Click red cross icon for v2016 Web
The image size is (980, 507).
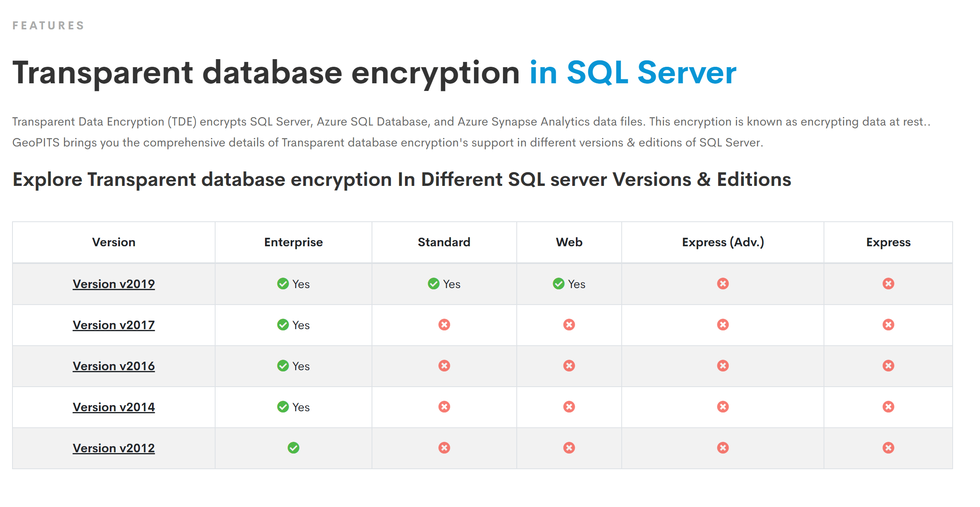coord(569,366)
